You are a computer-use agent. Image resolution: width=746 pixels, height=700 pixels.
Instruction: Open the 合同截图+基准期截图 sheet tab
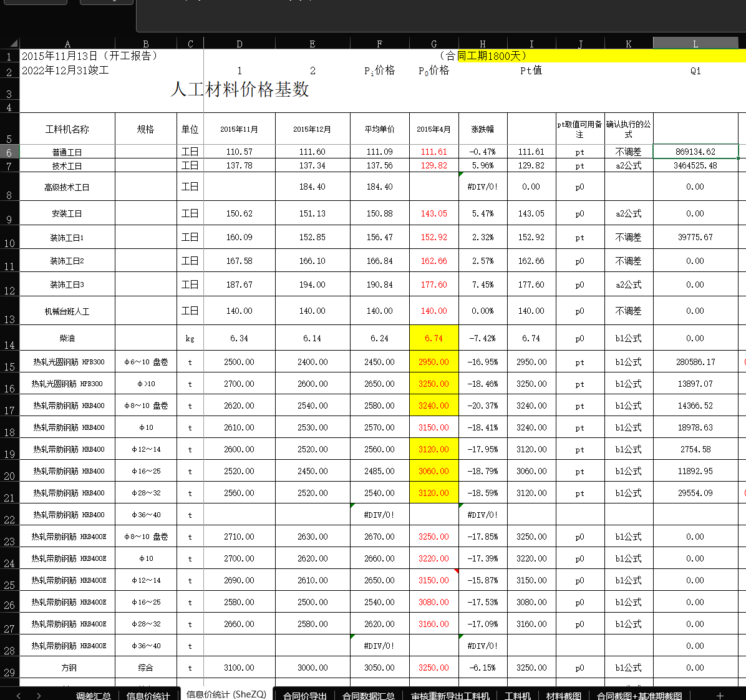(x=639, y=695)
